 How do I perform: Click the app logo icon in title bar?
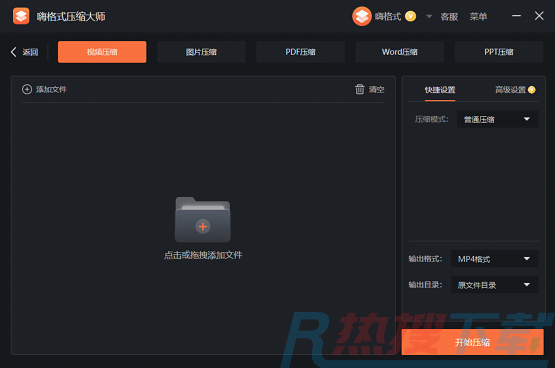tap(21, 16)
